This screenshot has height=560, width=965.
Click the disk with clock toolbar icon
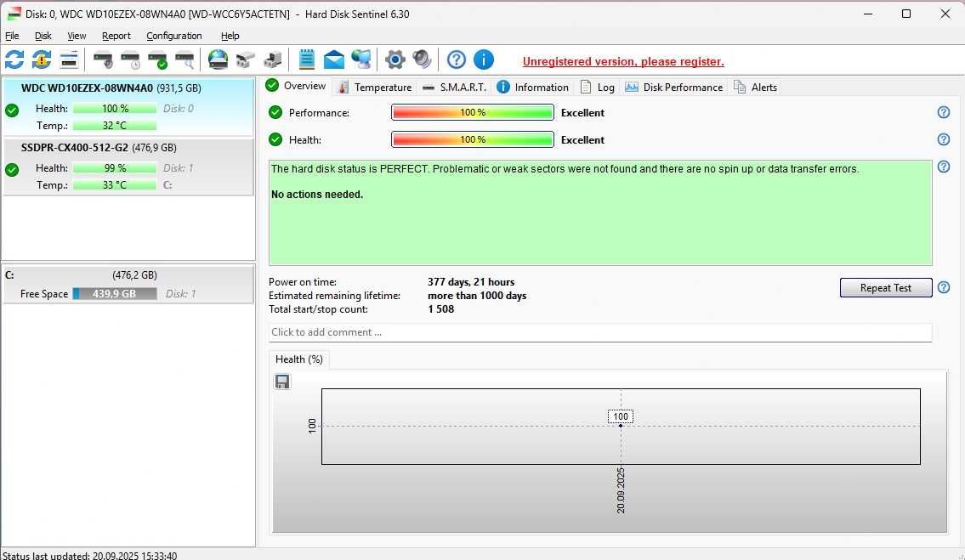[x=130, y=59]
